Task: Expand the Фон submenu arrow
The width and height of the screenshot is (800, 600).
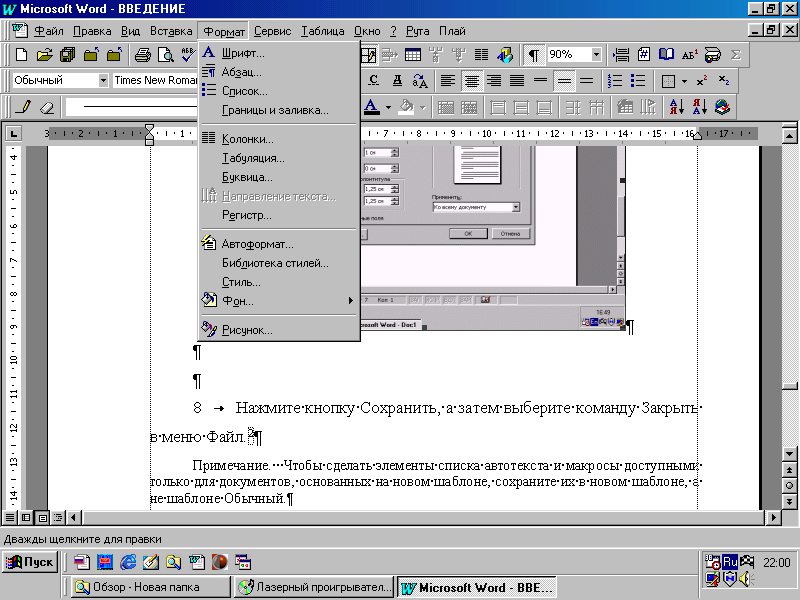Action: click(x=351, y=300)
